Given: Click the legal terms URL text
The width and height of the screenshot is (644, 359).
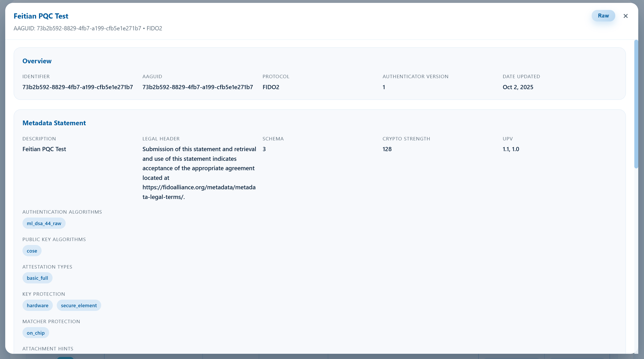Looking at the screenshot, I should coord(199,187).
